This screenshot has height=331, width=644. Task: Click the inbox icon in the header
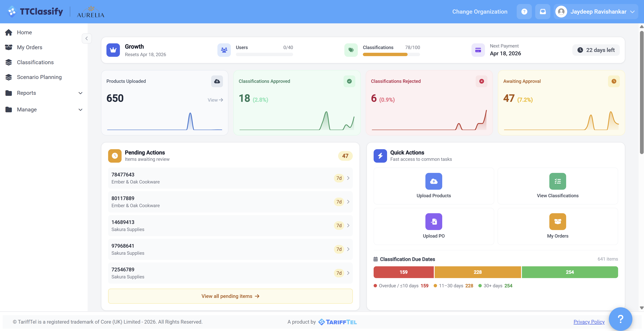(542, 11)
